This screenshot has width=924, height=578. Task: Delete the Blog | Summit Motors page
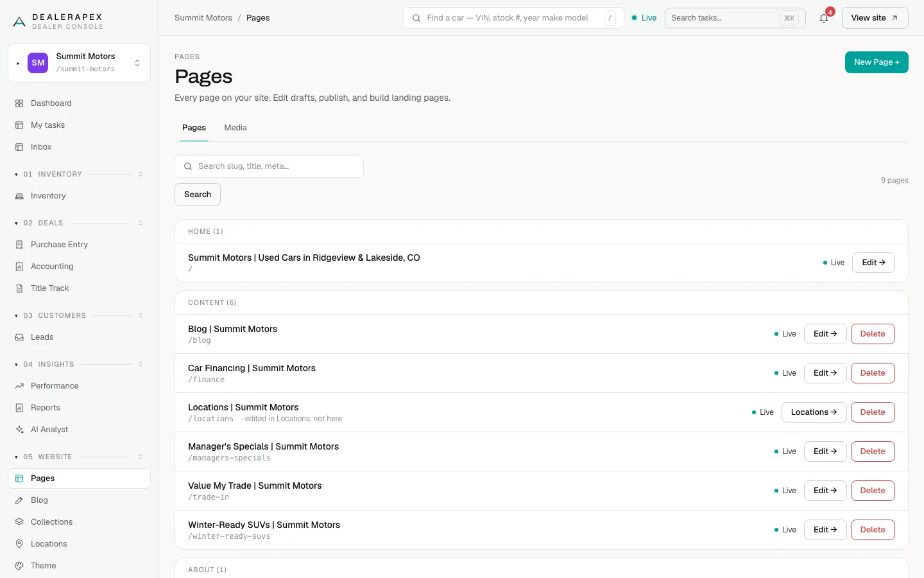click(x=873, y=334)
